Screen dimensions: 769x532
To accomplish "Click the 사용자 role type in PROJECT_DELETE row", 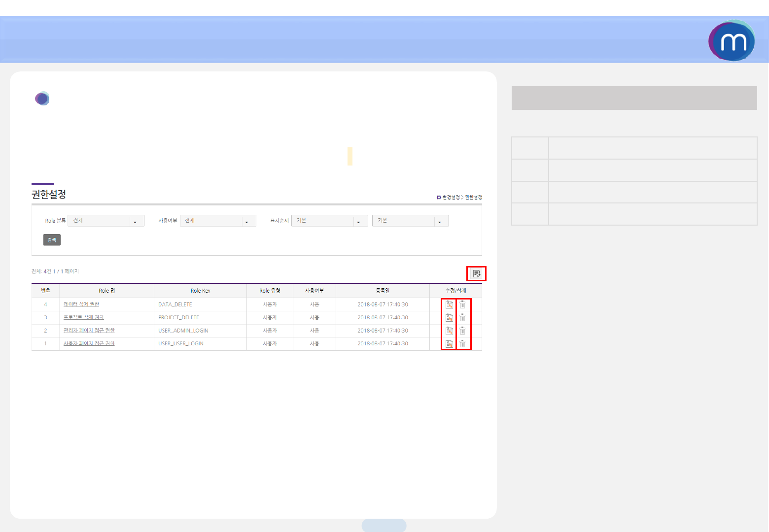I will (x=270, y=318).
